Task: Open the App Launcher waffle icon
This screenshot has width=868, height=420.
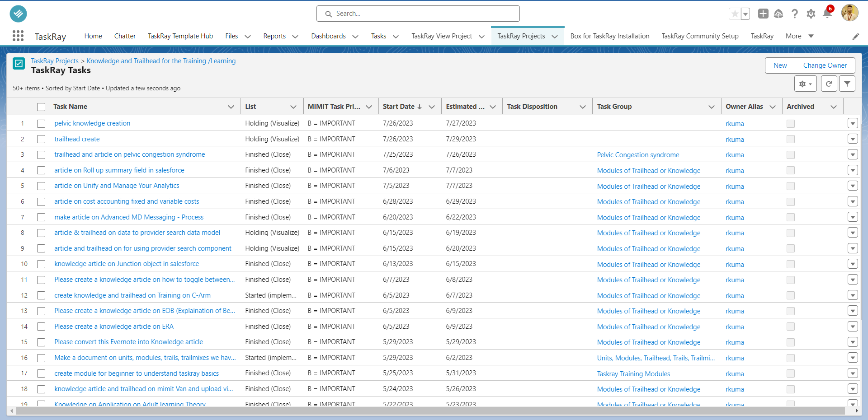Action: 18,36
